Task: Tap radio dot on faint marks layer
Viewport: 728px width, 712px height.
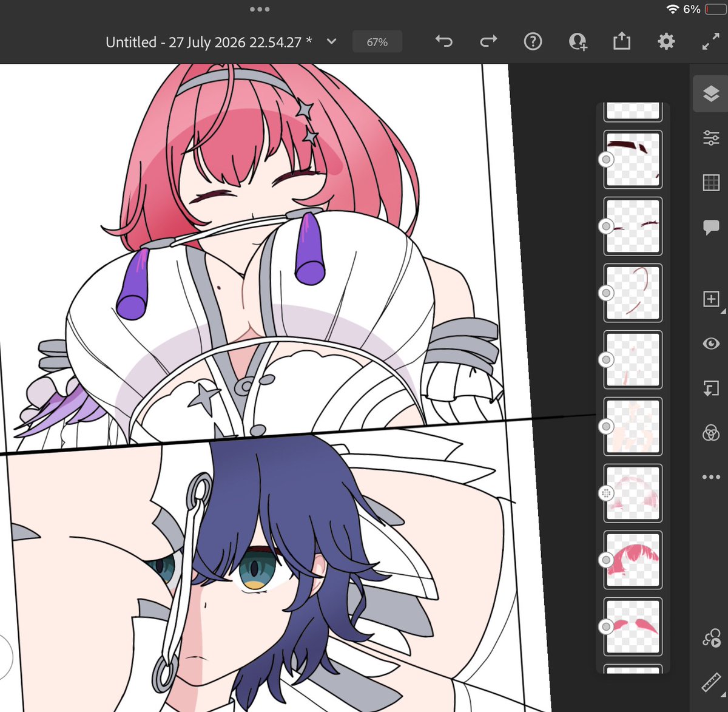Action: pyautogui.click(x=606, y=360)
